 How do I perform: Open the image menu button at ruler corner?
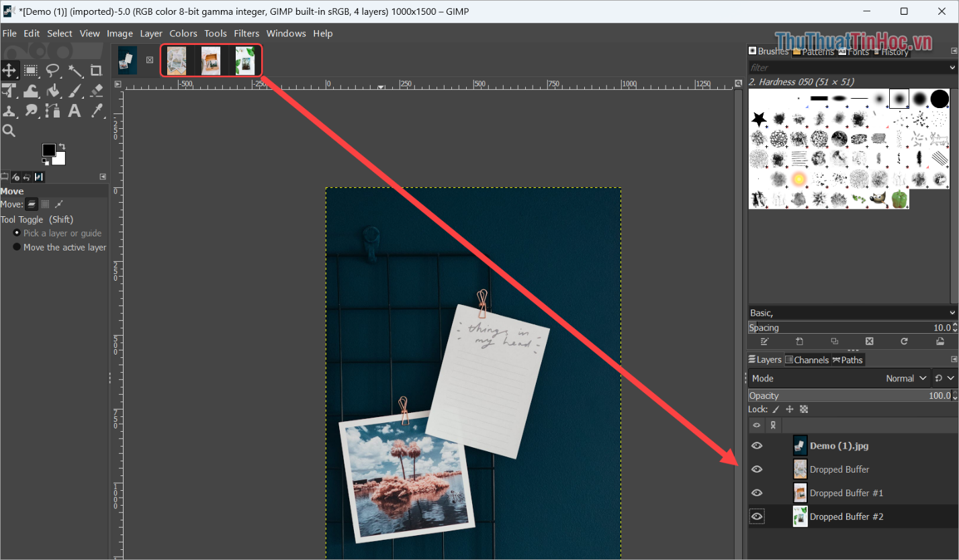[x=118, y=84]
